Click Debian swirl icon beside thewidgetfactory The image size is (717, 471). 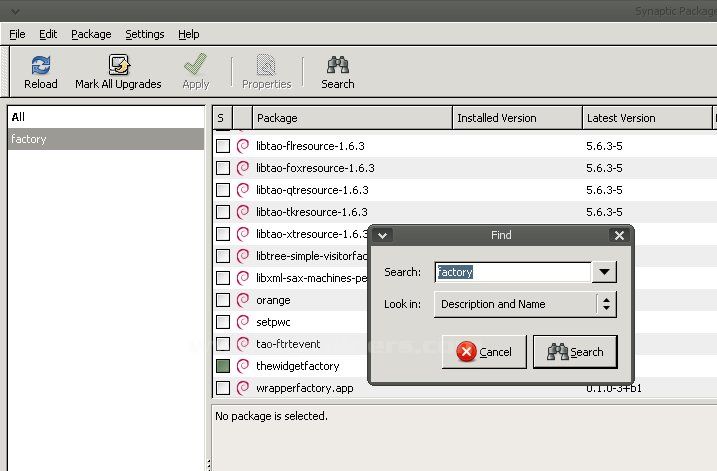tap(243, 366)
